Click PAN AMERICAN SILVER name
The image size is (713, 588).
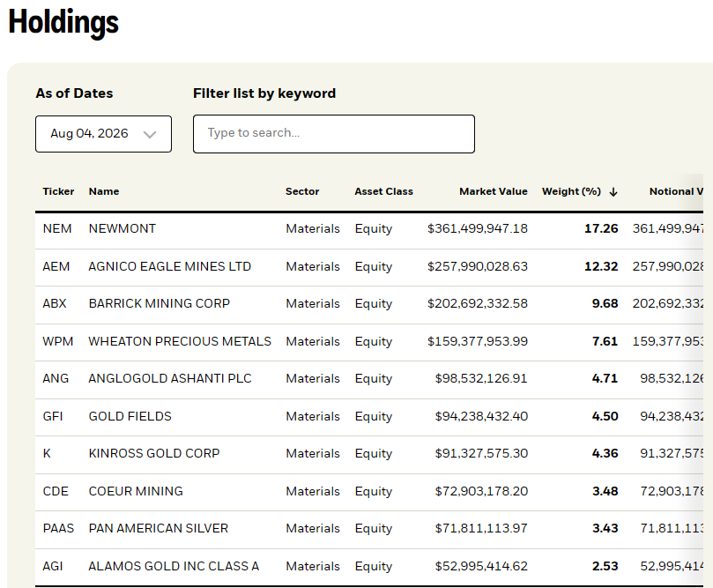pos(159,528)
